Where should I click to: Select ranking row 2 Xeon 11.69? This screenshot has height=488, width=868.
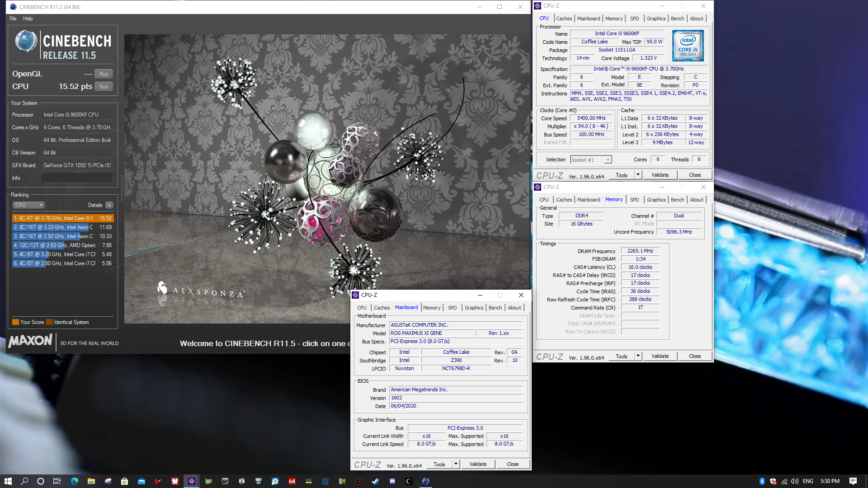pos(63,227)
